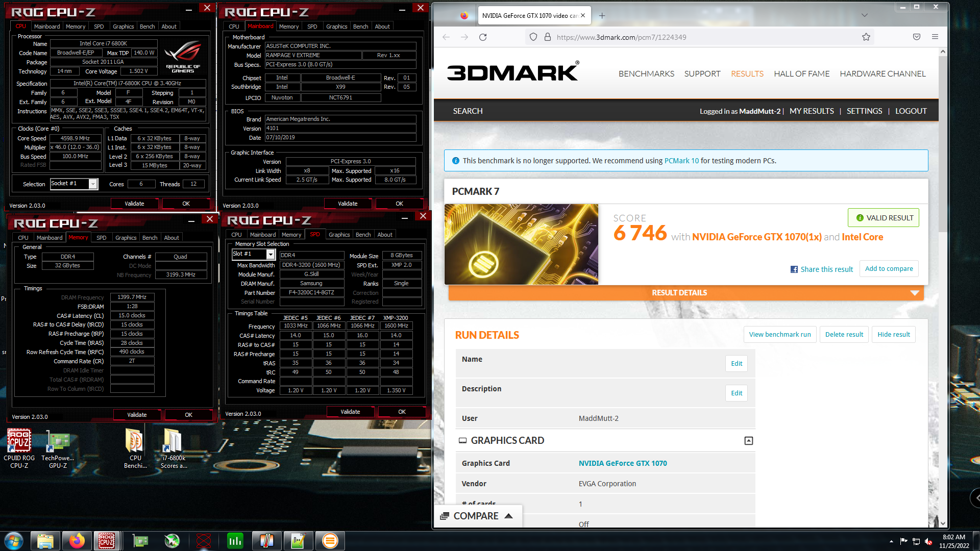
Task: Click Edit next to Name
Action: (737, 364)
